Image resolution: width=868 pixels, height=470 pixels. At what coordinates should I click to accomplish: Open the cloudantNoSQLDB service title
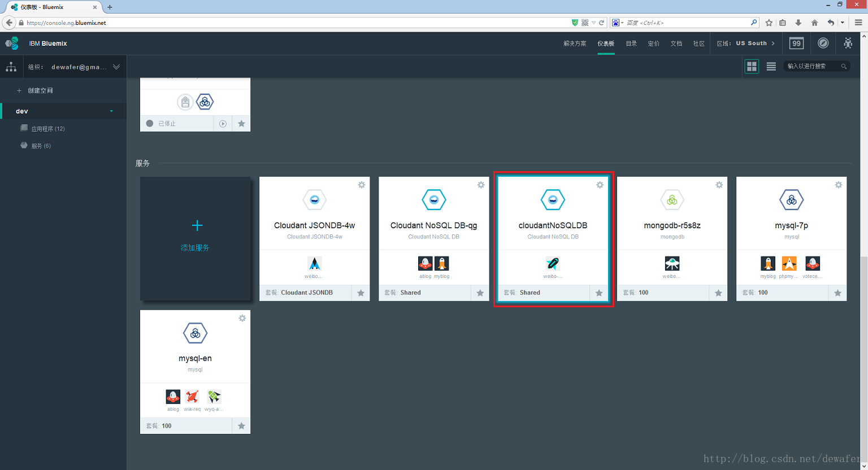(553, 225)
